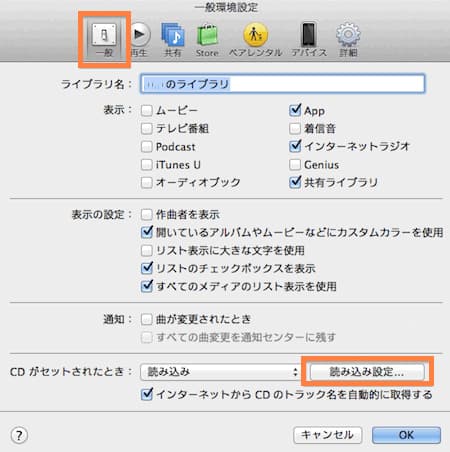The width and height of the screenshot is (450, 452).
Task: Open the 詳細 (Advanced) gear icon
Action: pos(348,39)
